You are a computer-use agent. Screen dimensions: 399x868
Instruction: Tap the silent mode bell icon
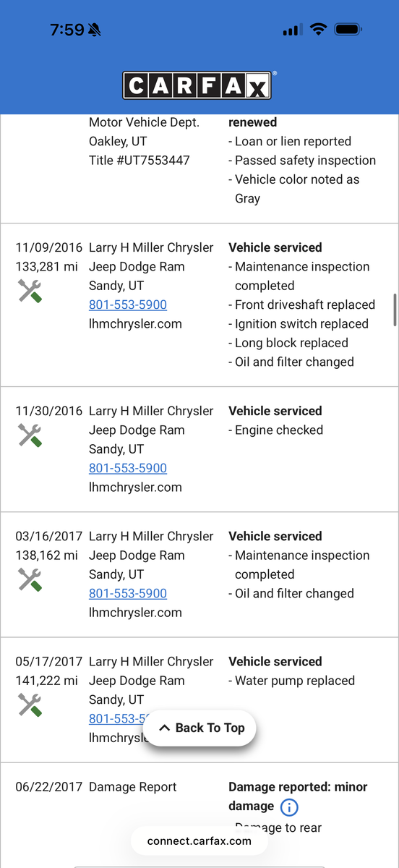coord(95,30)
